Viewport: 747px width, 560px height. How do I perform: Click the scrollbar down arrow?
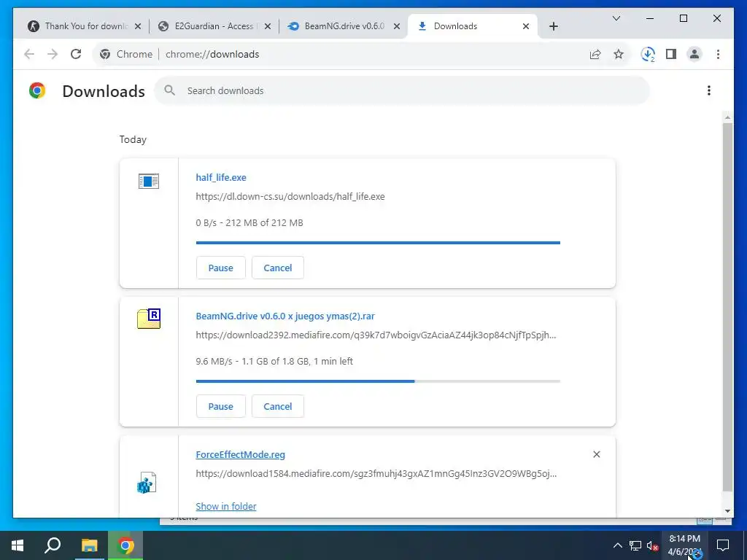(x=727, y=511)
